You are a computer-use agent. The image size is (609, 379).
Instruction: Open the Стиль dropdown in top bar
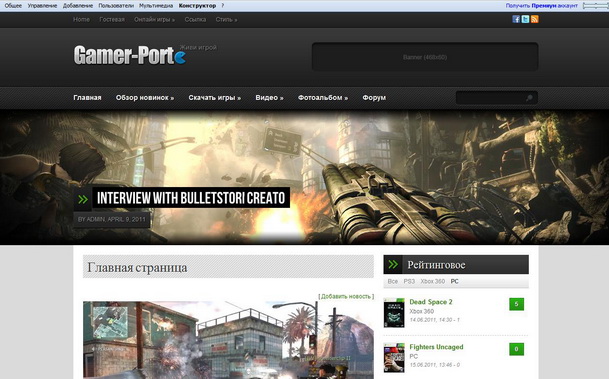coord(226,19)
